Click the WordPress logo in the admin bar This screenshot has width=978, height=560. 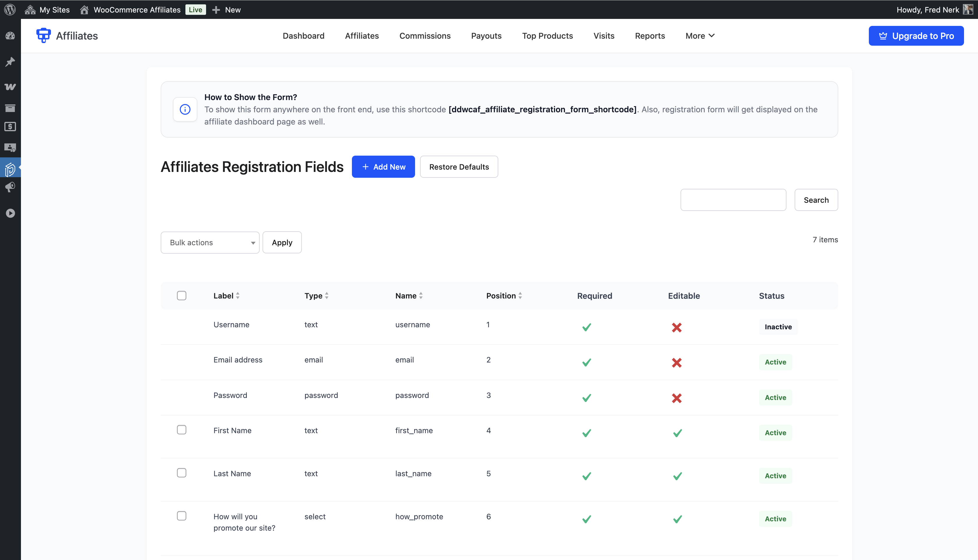tap(10, 10)
